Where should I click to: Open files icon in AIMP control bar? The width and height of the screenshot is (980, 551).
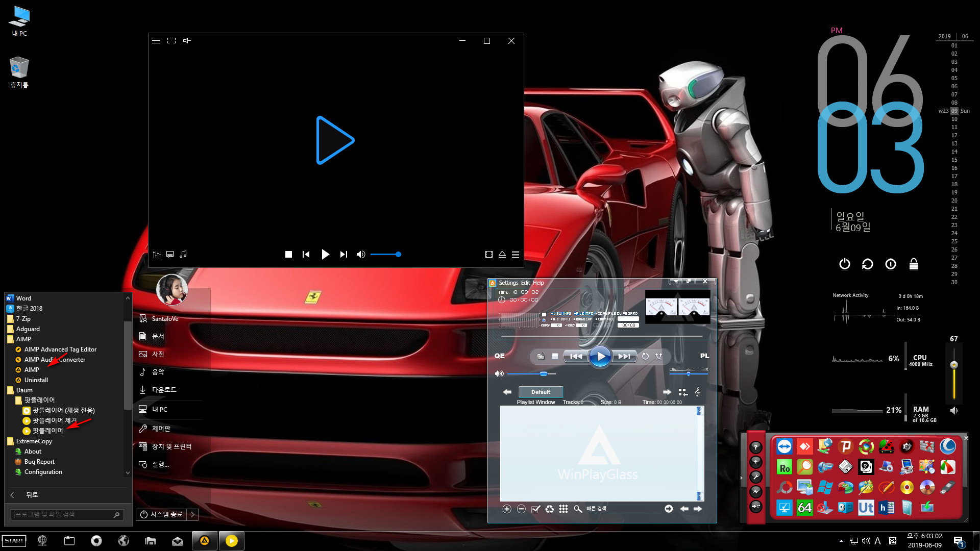coord(541,356)
